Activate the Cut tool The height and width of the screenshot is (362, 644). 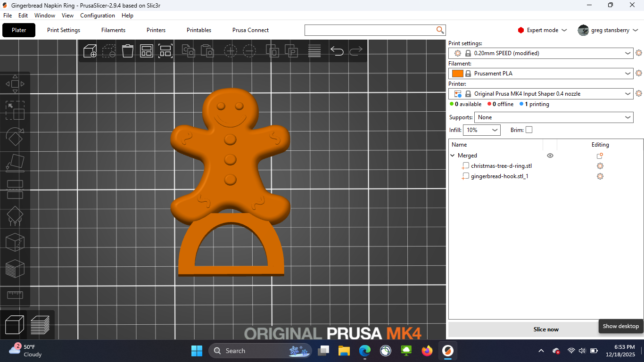pyautogui.click(x=15, y=189)
